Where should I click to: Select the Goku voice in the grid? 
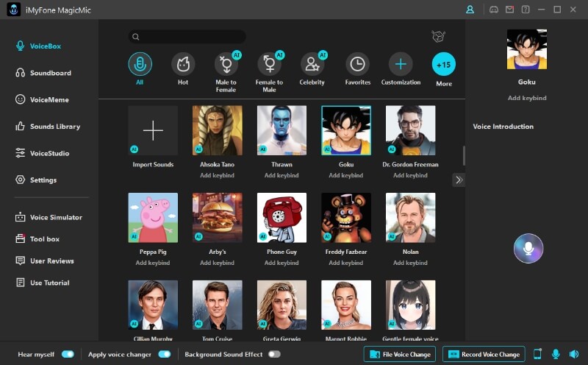pyautogui.click(x=346, y=130)
